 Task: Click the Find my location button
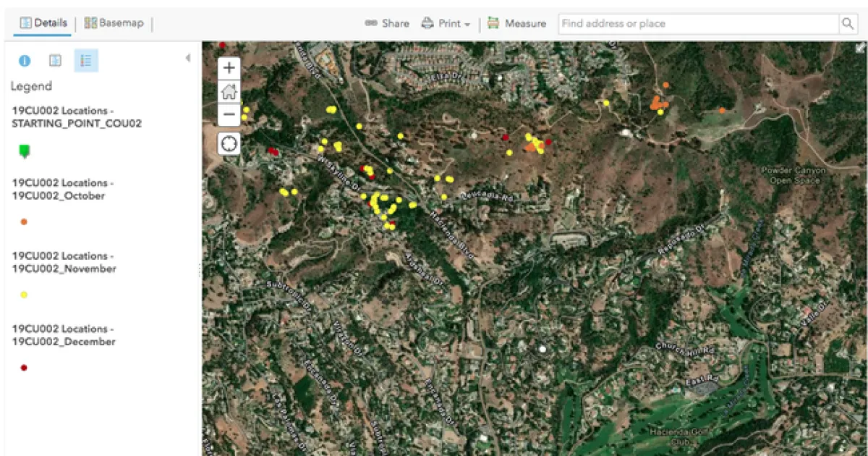point(229,144)
